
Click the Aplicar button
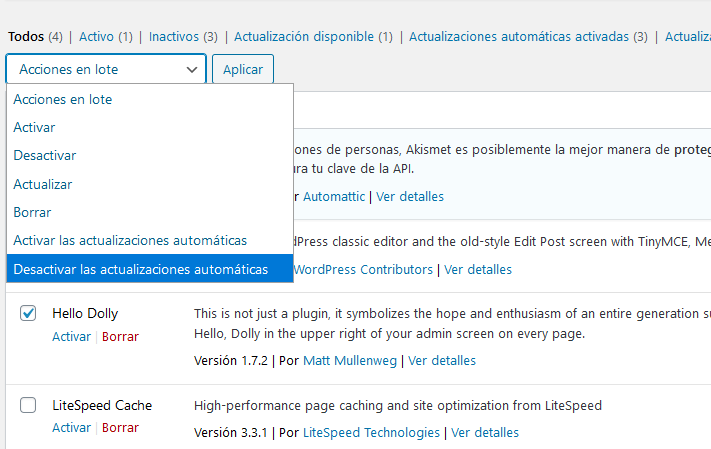pos(243,69)
